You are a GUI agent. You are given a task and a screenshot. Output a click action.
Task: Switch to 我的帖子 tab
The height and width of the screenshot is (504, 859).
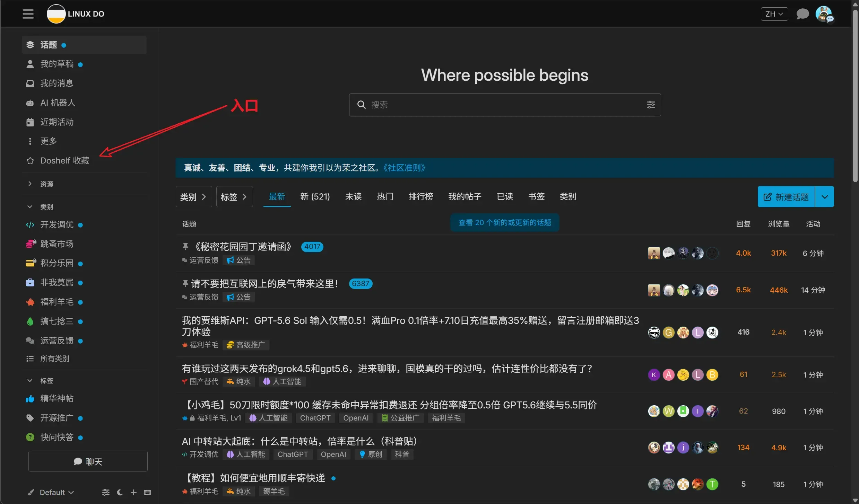click(x=465, y=197)
